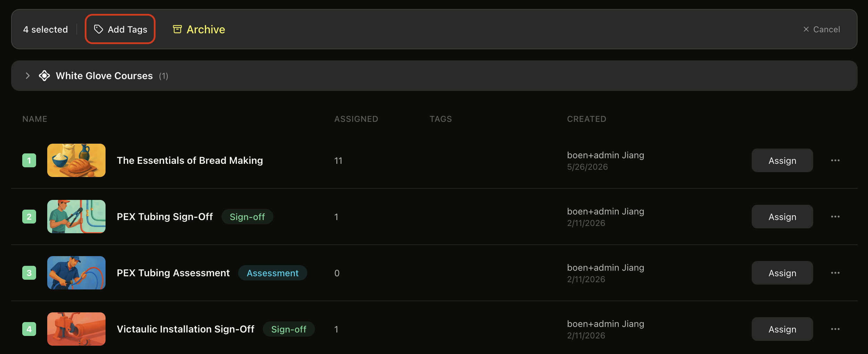Screen dimensions: 868x354
Task: Open Victaulic Installation Sign-Off course title
Action: (x=185, y=329)
